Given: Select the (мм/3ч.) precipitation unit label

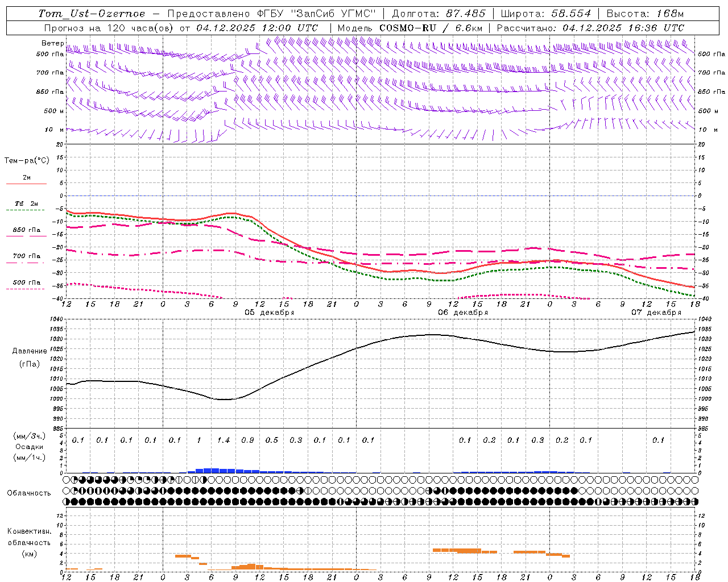Looking at the screenshot, I should pyautogui.click(x=28, y=436).
